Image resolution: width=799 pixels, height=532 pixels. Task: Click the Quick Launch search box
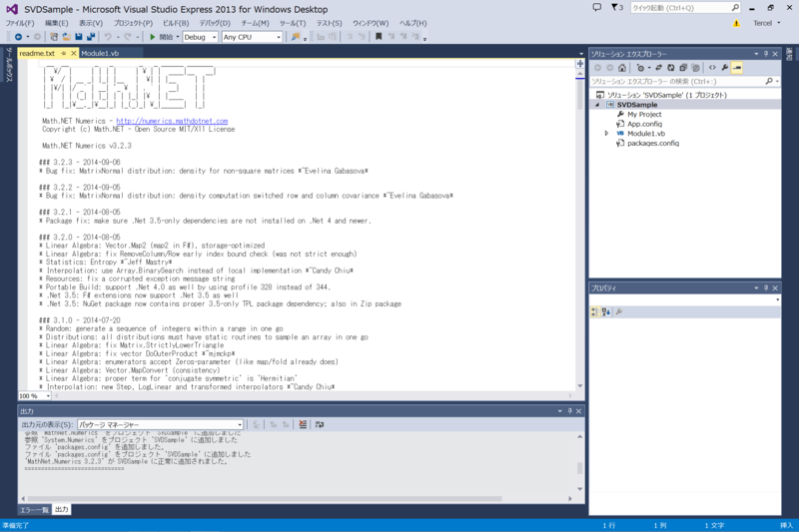(x=685, y=8)
